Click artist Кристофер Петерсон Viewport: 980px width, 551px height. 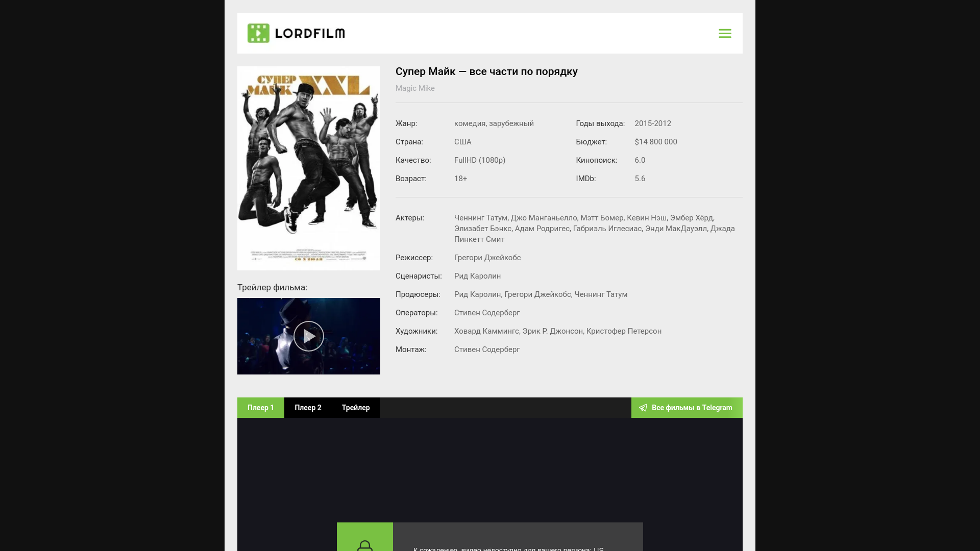[624, 331]
